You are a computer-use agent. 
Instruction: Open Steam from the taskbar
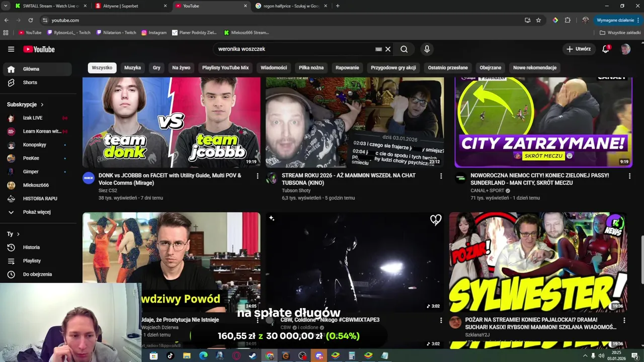(253, 356)
